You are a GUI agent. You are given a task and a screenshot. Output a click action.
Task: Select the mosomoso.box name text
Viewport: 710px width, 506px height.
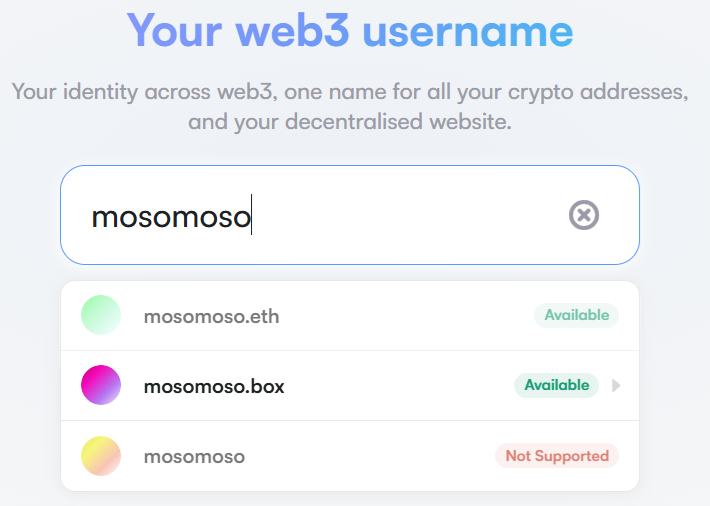(x=214, y=386)
